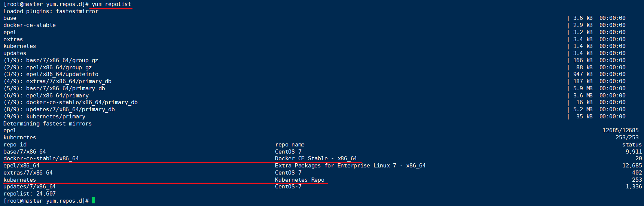
Task: Click the "Loaded plugins: fastestmirror" line
Action: click(51, 11)
